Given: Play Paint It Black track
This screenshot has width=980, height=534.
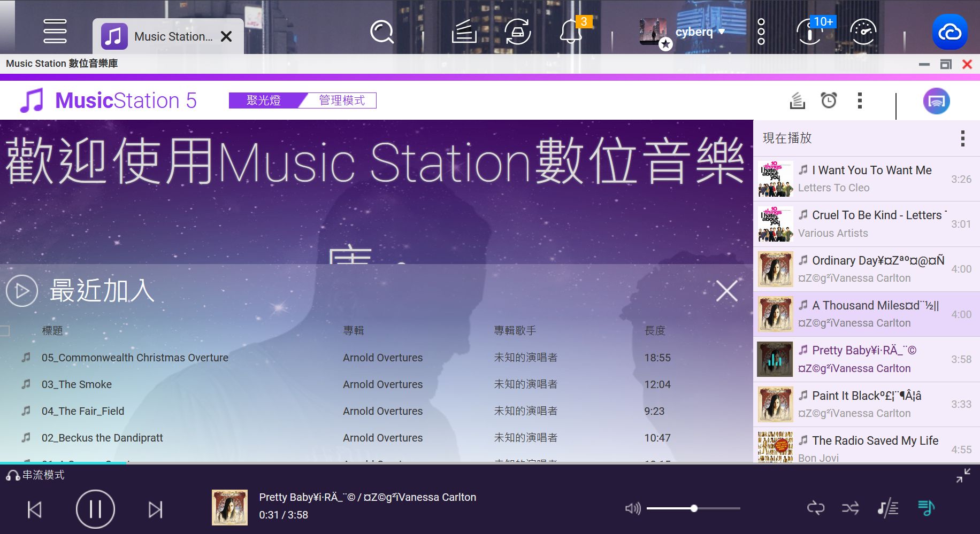Looking at the screenshot, I should (867, 404).
